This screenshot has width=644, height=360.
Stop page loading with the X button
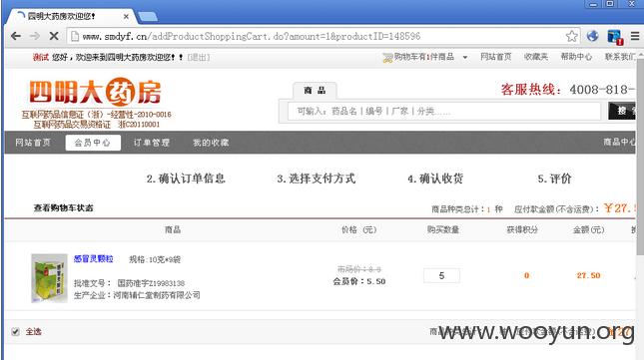coord(54,36)
